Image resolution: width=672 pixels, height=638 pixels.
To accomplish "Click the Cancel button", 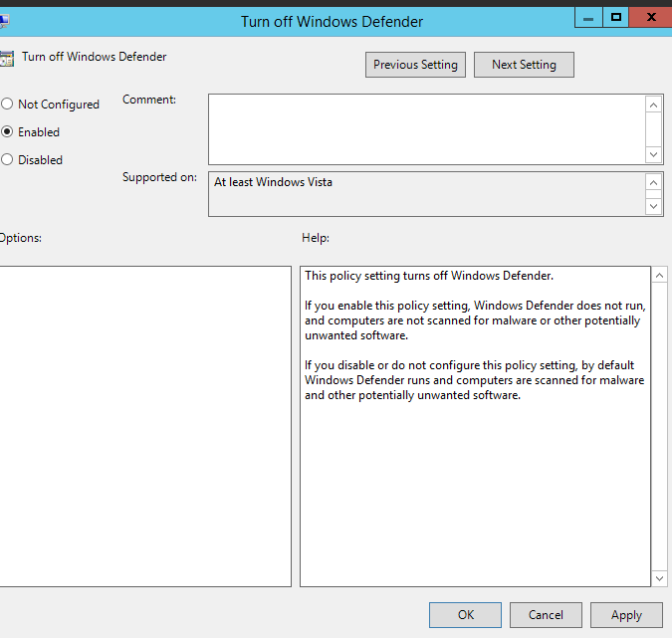I will (x=546, y=615).
